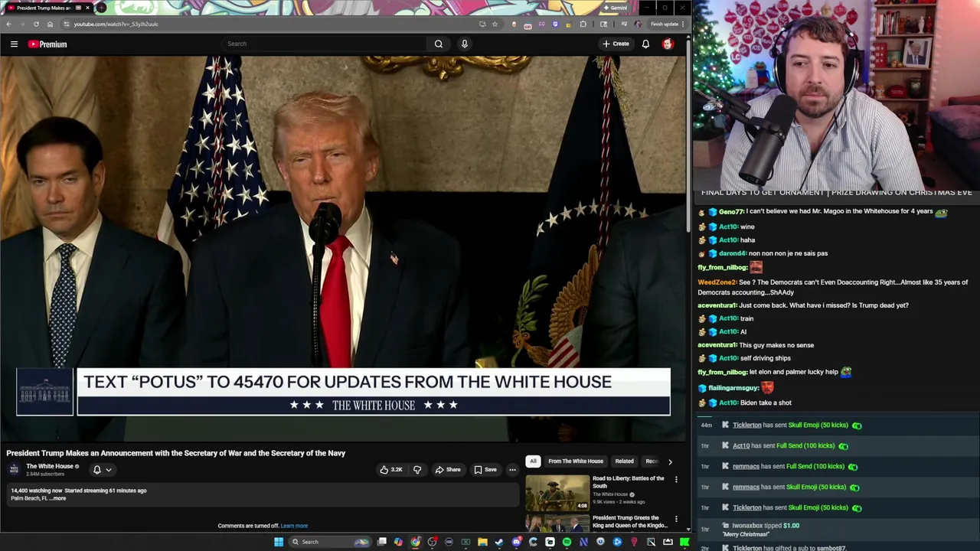This screenshot has width=980, height=551.
Task: Open Road to Liberty: Battles of the South title
Action: 628,482
